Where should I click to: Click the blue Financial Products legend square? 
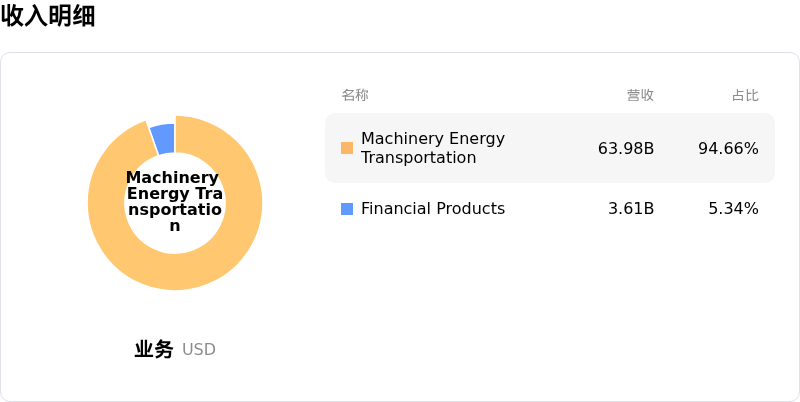(x=347, y=209)
